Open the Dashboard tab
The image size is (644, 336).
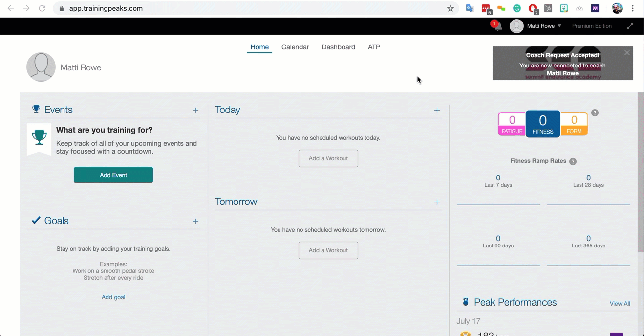tap(338, 47)
